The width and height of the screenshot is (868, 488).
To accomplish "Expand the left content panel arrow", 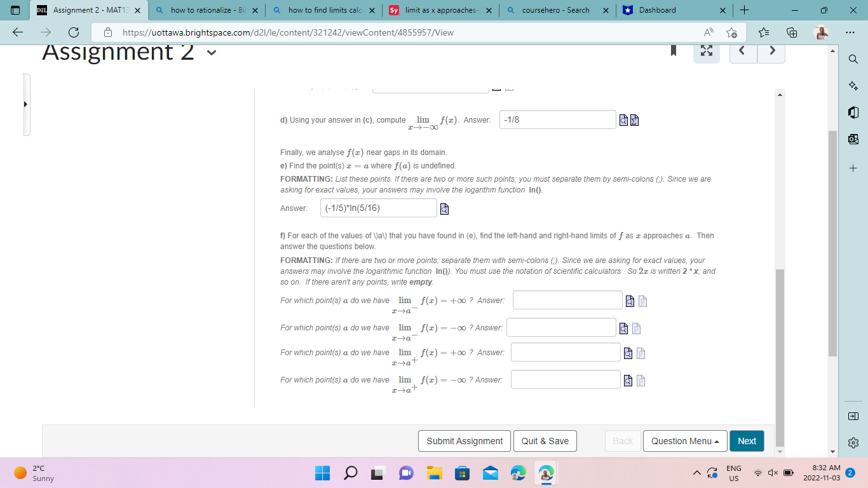I will 25,104.
